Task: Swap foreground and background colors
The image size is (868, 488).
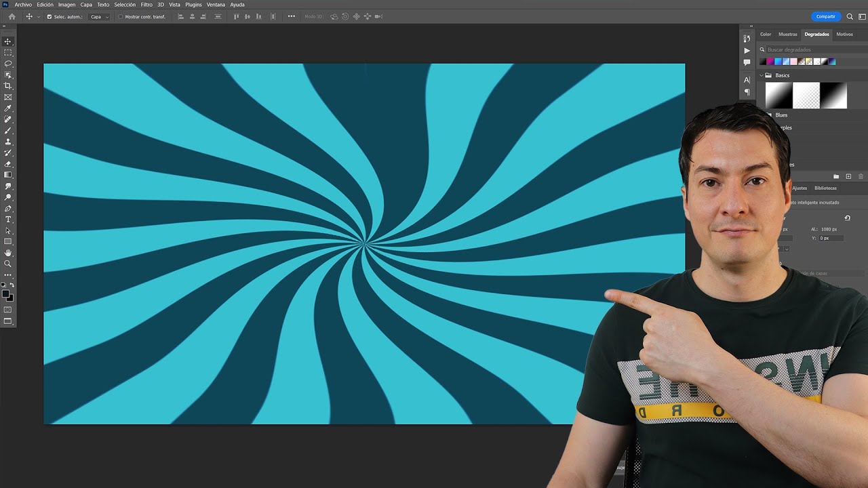Action: pyautogui.click(x=12, y=285)
